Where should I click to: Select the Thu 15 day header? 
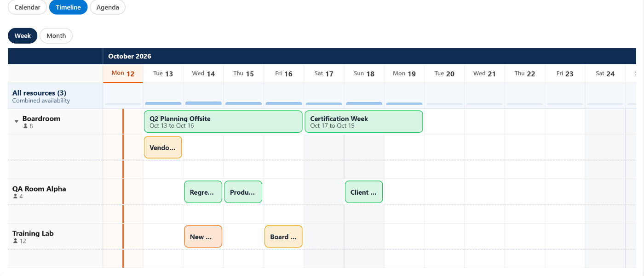[x=243, y=73]
